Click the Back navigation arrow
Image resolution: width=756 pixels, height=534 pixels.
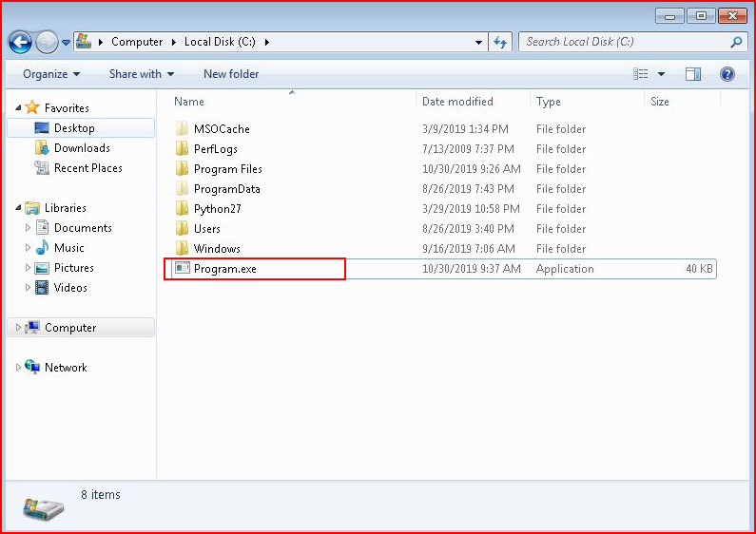click(x=20, y=43)
